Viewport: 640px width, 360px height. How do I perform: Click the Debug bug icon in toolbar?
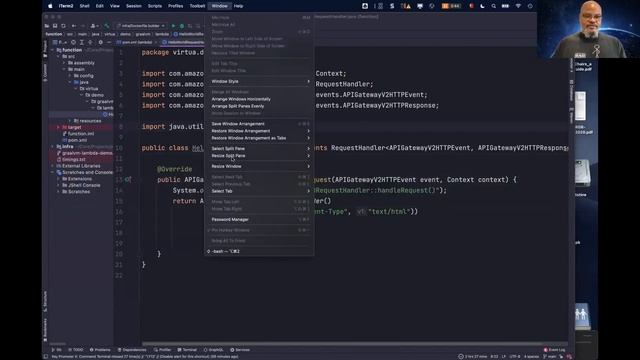(x=182, y=26)
